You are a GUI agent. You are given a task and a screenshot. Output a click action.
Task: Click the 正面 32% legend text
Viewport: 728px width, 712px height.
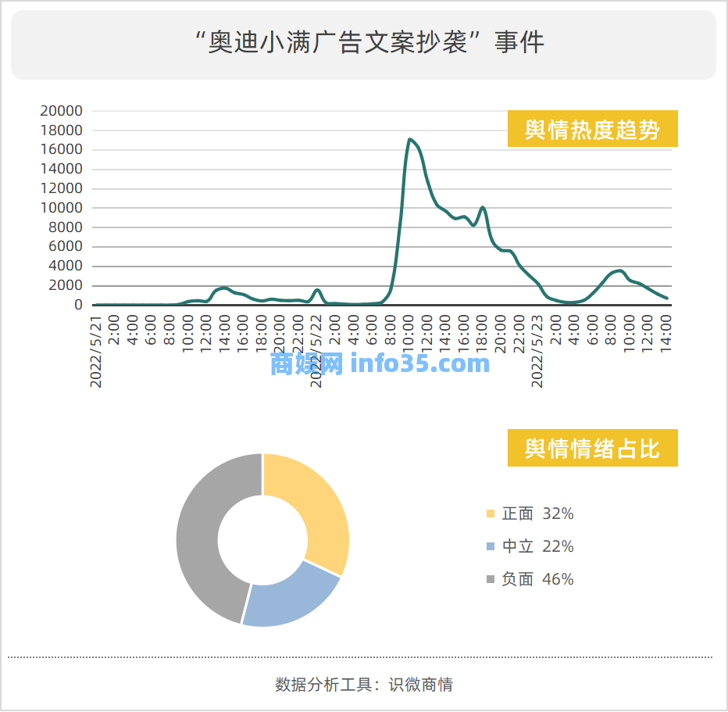click(537, 513)
